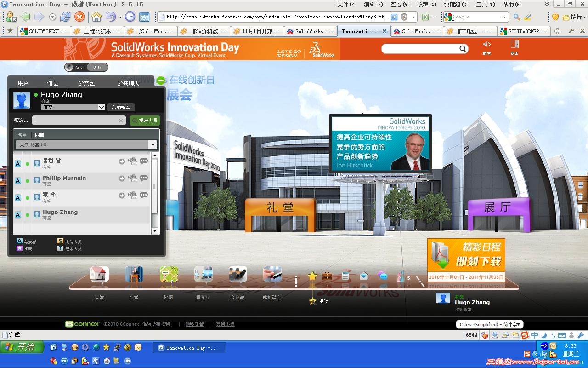Open the 会议室 meeting room icon
Image resolution: width=588 pixels, height=368 pixels.
pos(238,274)
